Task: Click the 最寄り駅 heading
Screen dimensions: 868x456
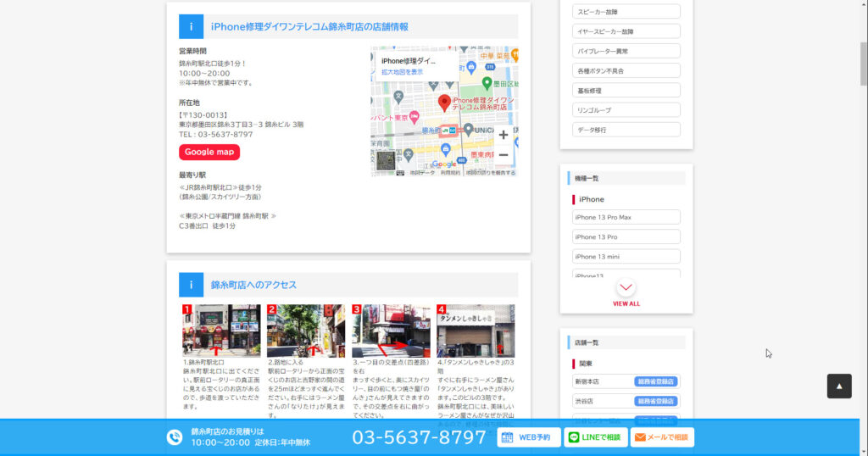Action: coord(192,175)
